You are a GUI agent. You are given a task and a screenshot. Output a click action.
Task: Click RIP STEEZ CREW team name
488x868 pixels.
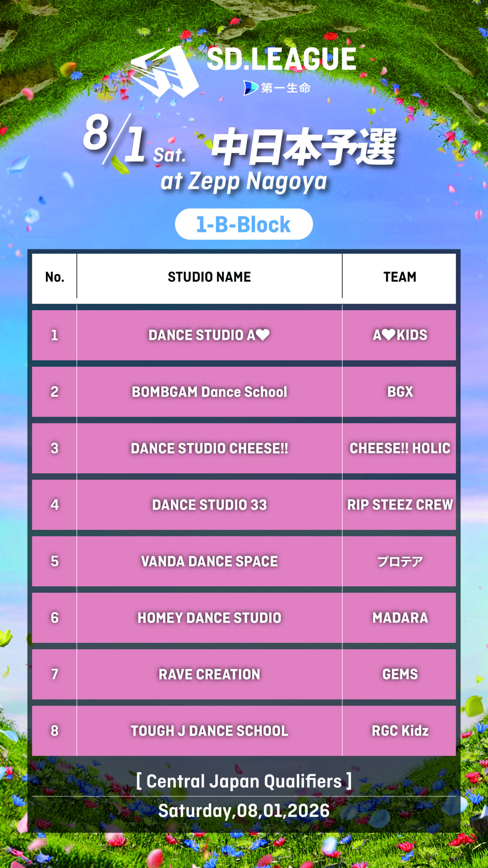coord(400,505)
